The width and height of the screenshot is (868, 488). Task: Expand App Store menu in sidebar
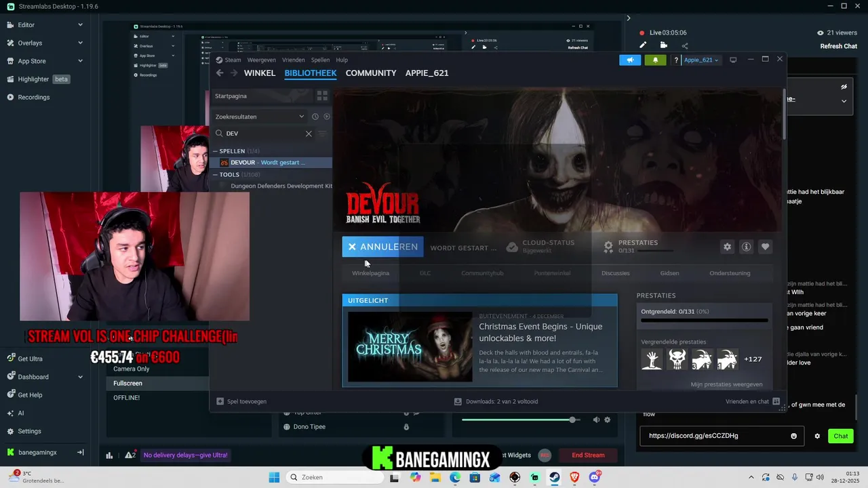80,61
